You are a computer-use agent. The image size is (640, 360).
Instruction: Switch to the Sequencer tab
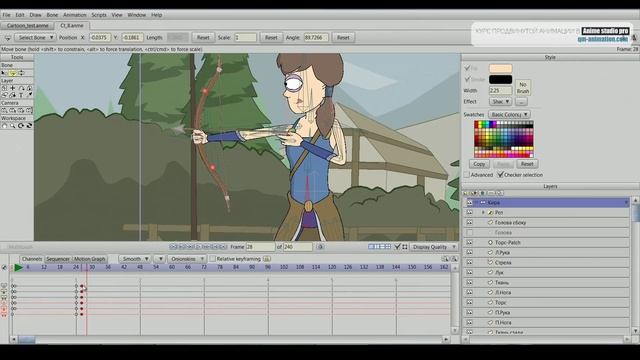pos(58,259)
